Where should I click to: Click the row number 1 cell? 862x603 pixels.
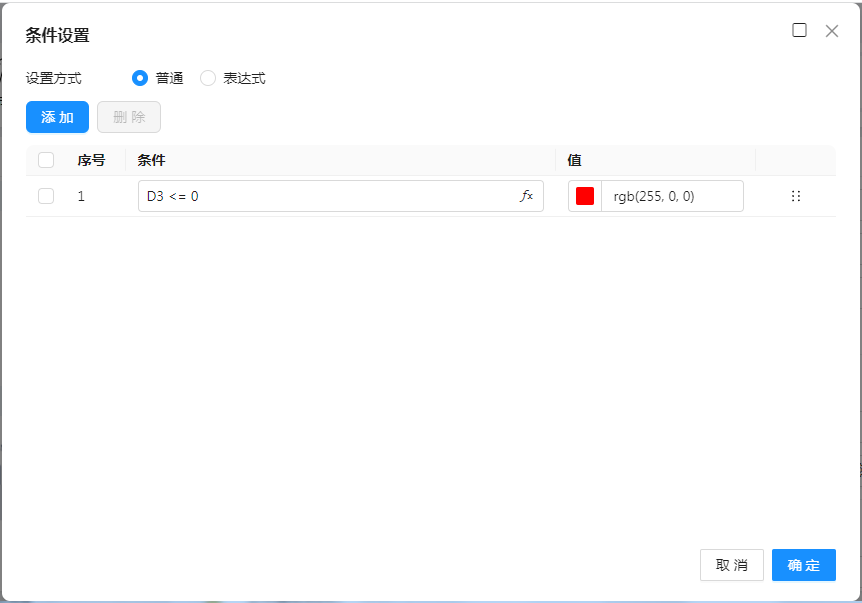tap(81, 196)
